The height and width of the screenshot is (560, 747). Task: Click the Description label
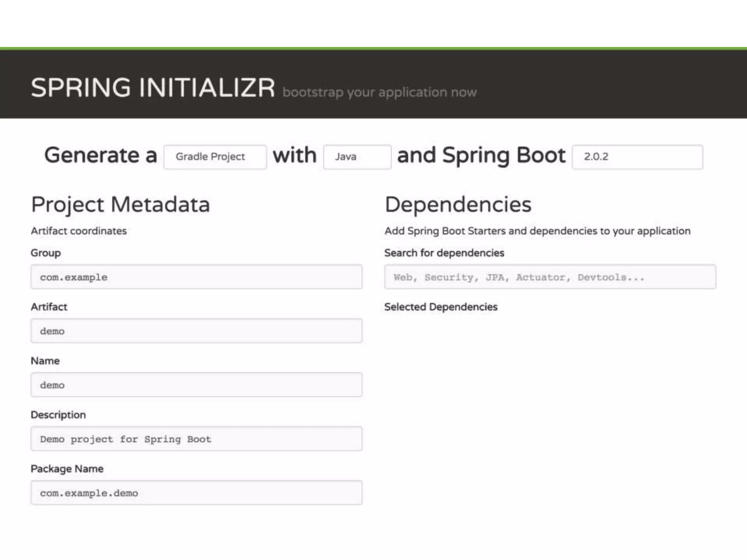pyautogui.click(x=58, y=415)
